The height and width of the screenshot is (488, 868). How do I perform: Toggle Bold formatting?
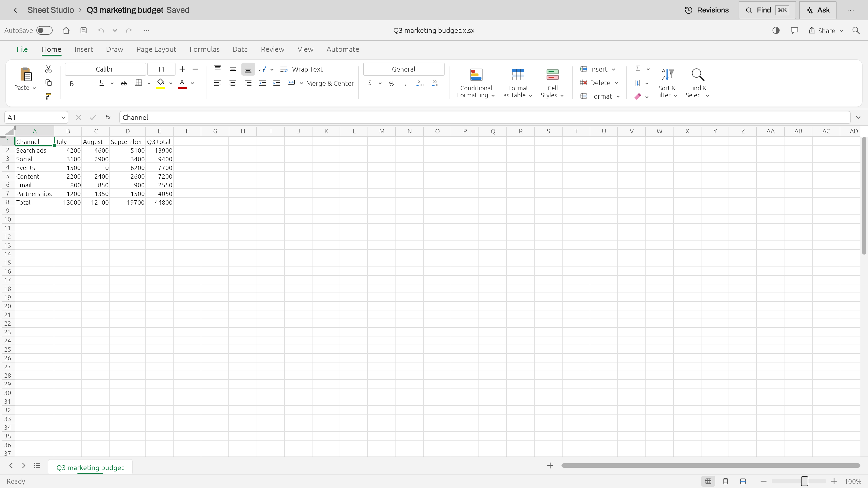pyautogui.click(x=71, y=84)
